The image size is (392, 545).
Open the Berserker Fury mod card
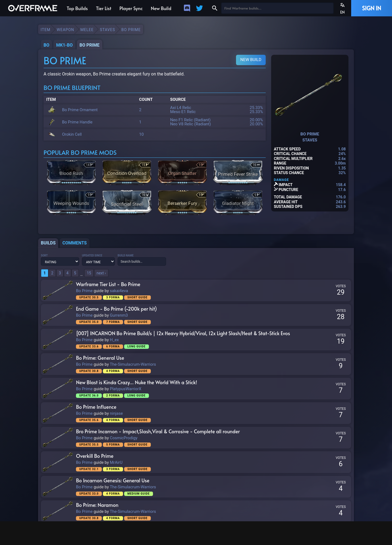point(182,202)
